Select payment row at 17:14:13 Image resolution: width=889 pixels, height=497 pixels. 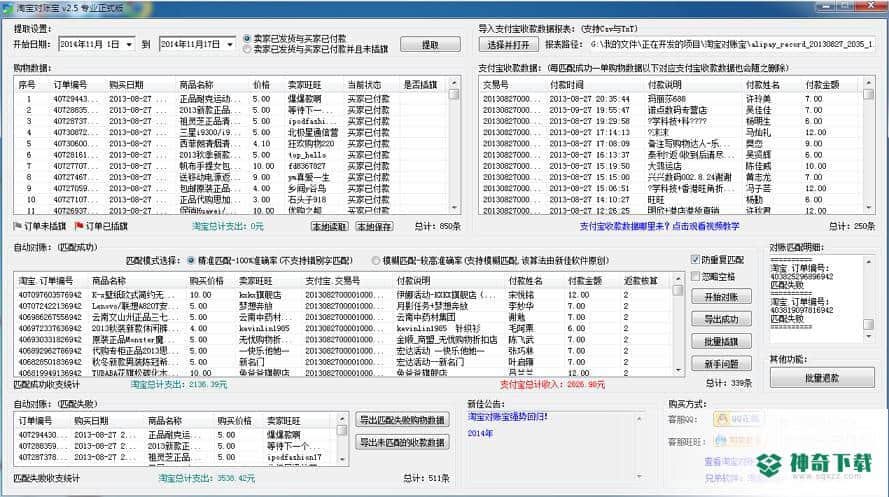coord(671,132)
